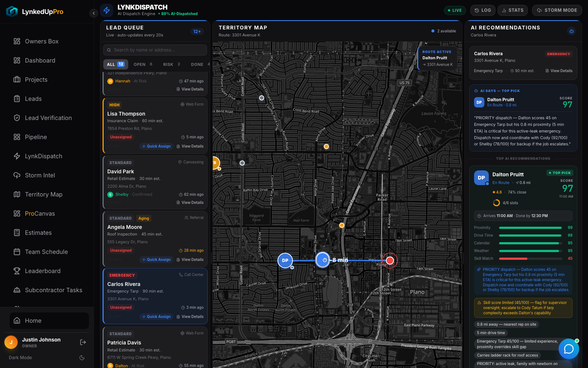Toggle the LIVE status indicator
588x368 pixels.
click(x=455, y=10)
